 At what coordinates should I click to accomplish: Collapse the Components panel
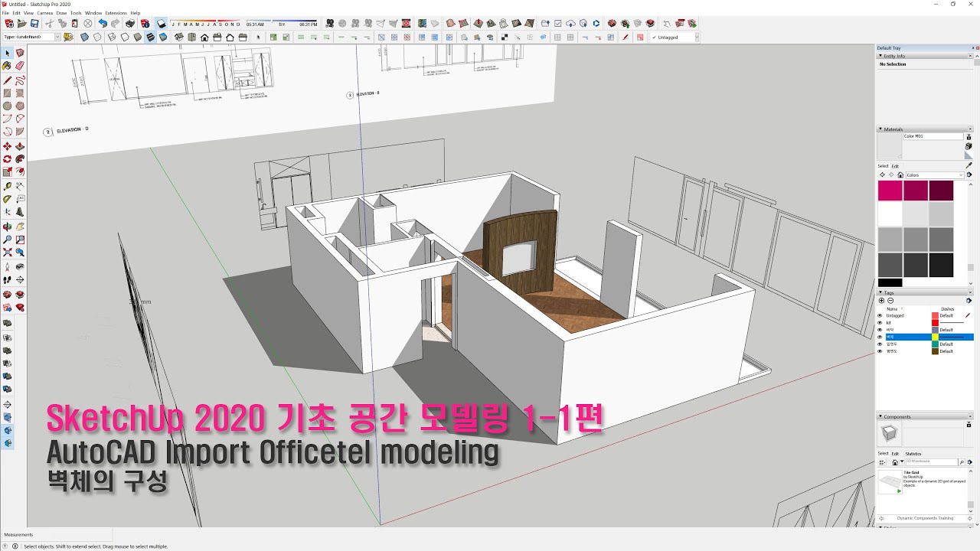(x=880, y=417)
